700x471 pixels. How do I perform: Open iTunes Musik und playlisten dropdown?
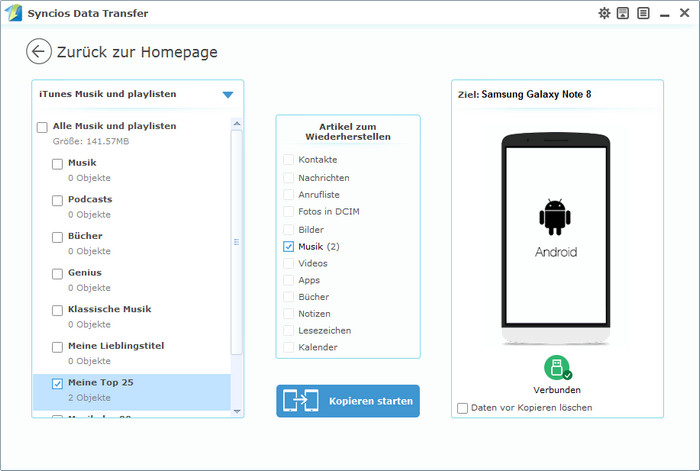(x=228, y=95)
